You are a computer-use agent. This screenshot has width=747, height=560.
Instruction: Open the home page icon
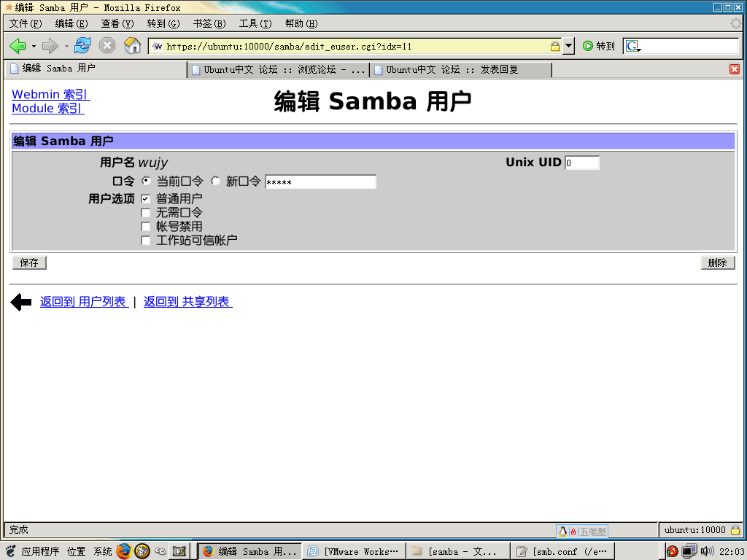(133, 46)
